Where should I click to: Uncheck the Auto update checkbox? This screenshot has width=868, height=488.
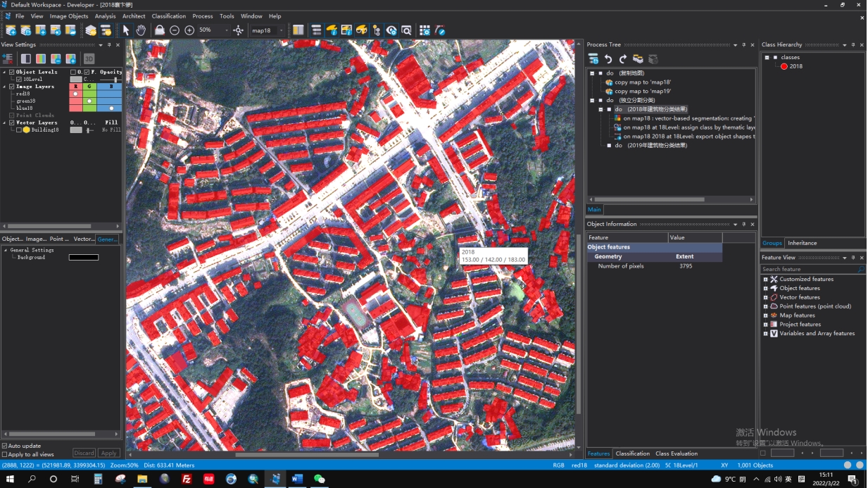click(5, 446)
